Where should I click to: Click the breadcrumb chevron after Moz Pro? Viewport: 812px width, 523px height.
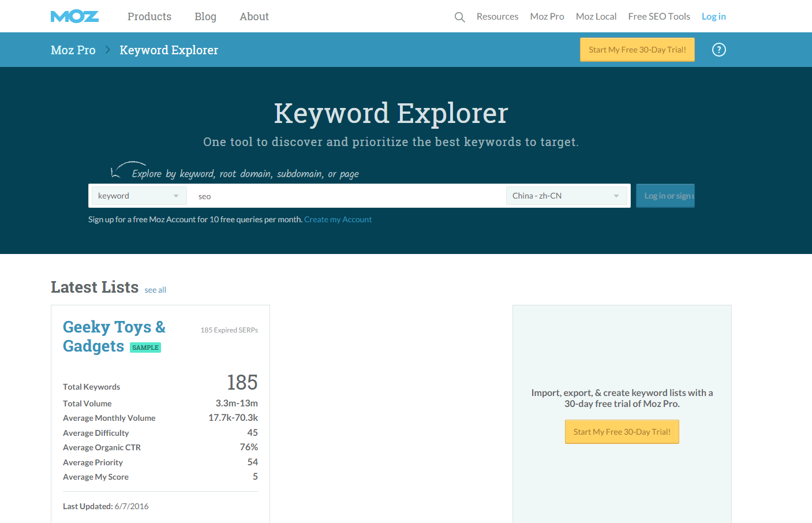(x=107, y=50)
